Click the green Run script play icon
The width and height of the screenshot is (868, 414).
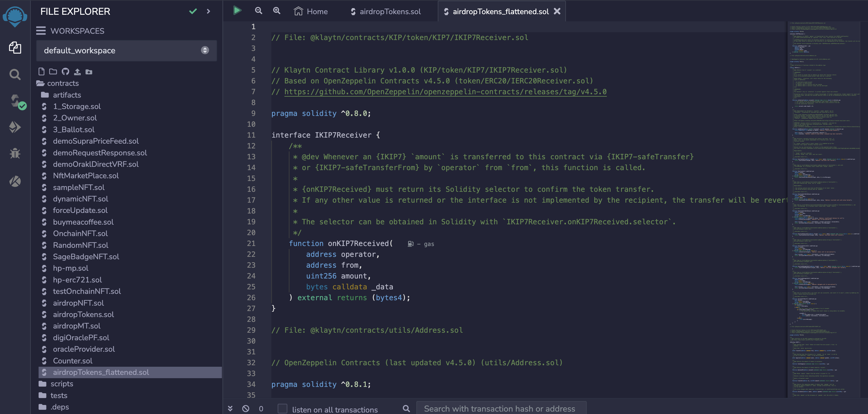pyautogui.click(x=237, y=11)
